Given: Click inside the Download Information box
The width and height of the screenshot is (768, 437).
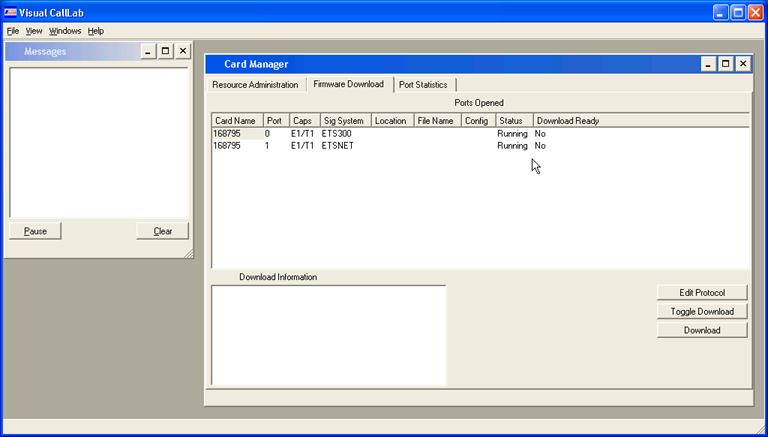Looking at the screenshot, I should [x=329, y=335].
